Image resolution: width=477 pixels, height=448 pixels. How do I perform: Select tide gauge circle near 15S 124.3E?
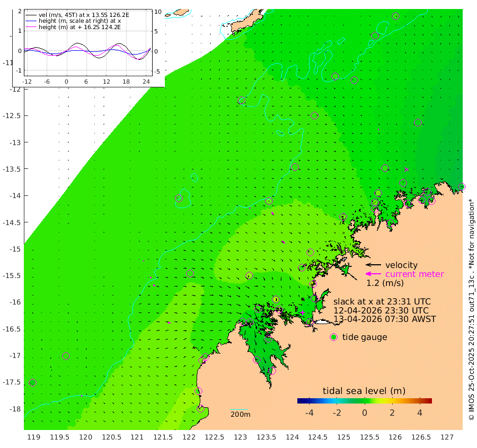(310, 252)
